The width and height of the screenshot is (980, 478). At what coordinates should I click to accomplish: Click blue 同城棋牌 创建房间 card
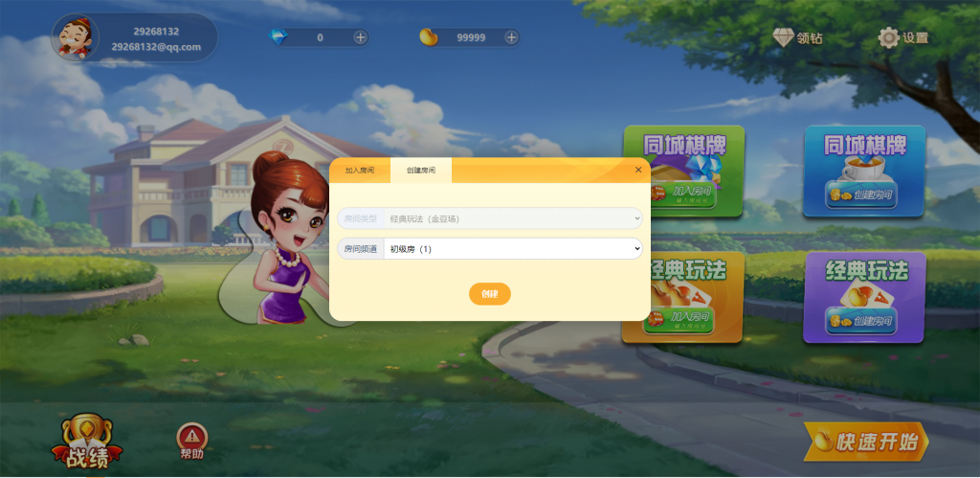click(x=864, y=171)
